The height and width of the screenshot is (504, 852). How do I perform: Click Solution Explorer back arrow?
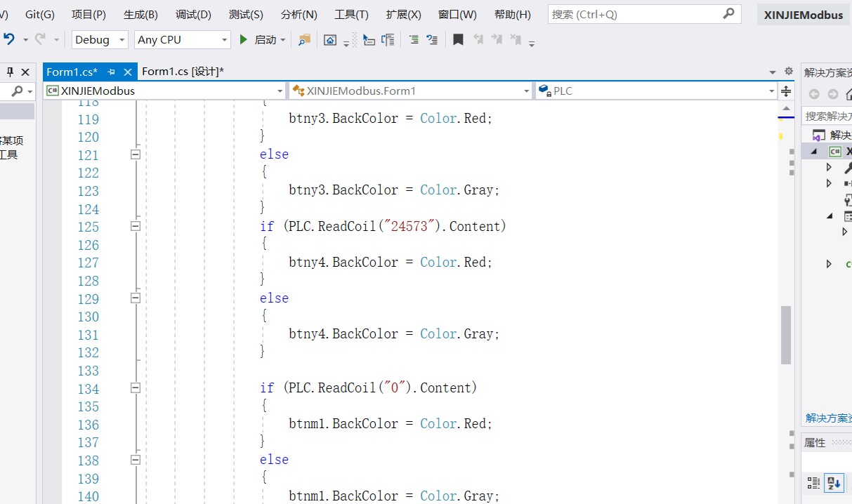[814, 94]
